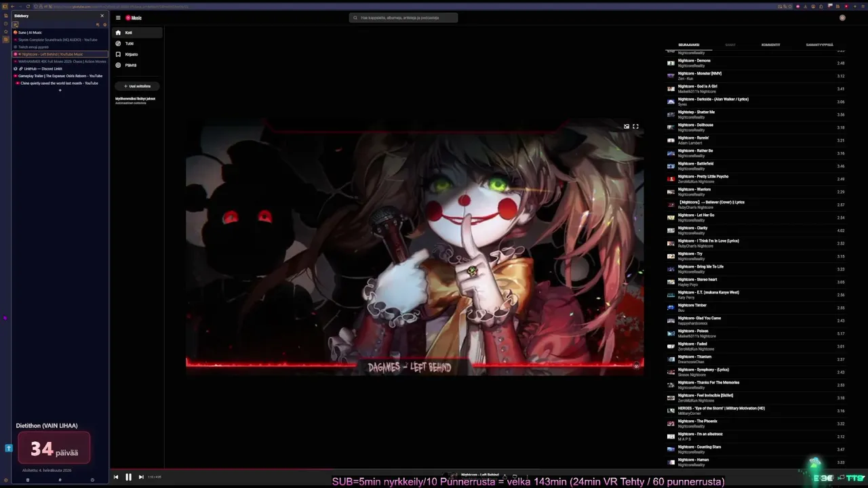
Task: Play Nightcore - Darkside (Alan Walker / Lyrics)
Action: (756, 102)
